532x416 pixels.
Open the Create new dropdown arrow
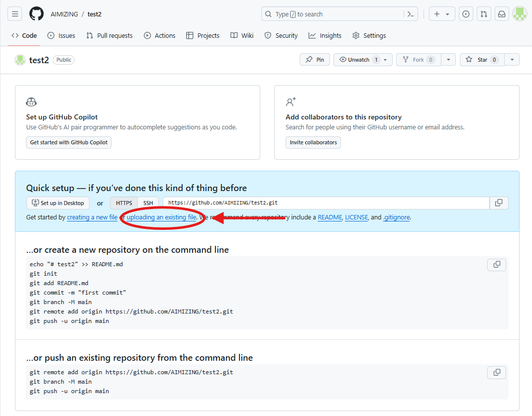tap(447, 14)
